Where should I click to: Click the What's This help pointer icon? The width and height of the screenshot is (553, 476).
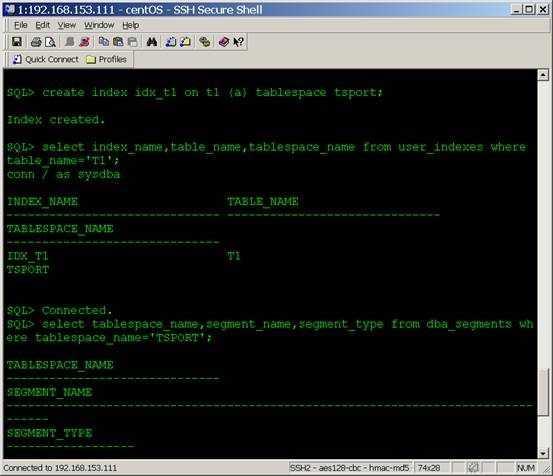tap(238, 42)
